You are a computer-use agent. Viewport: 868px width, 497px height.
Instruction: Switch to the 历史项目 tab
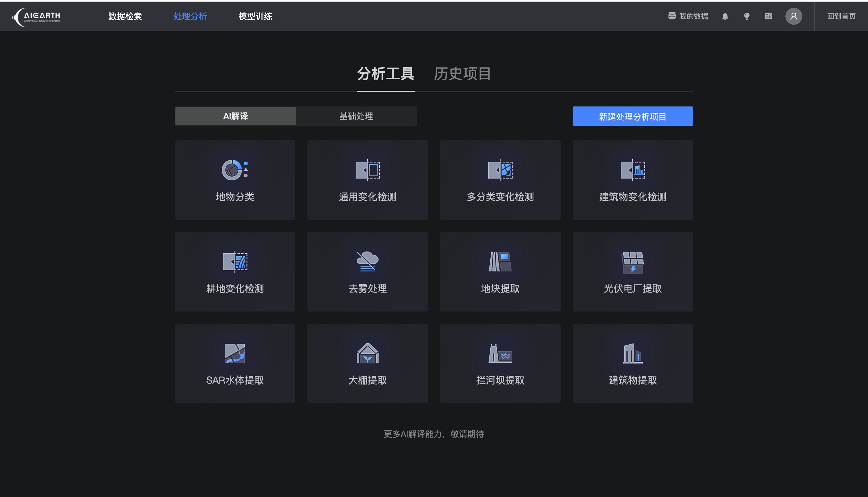pos(462,74)
